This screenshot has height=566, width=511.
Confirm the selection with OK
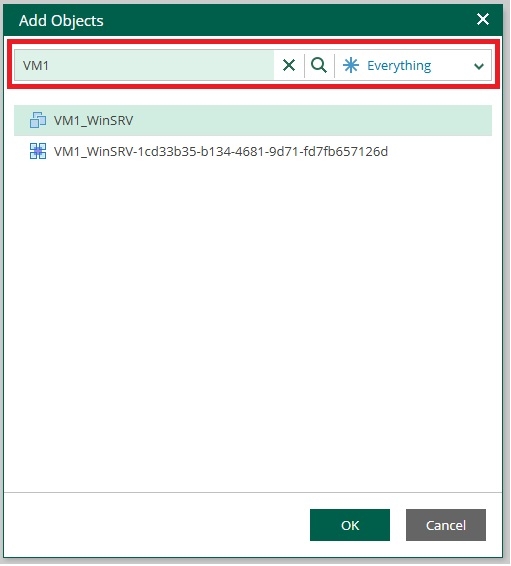(x=350, y=525)
